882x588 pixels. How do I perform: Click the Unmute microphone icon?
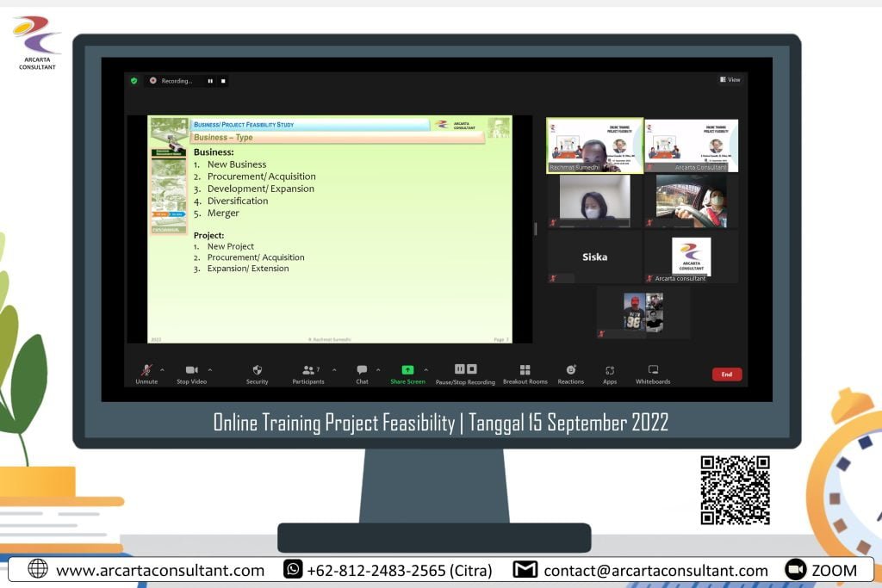pos(146,370)
